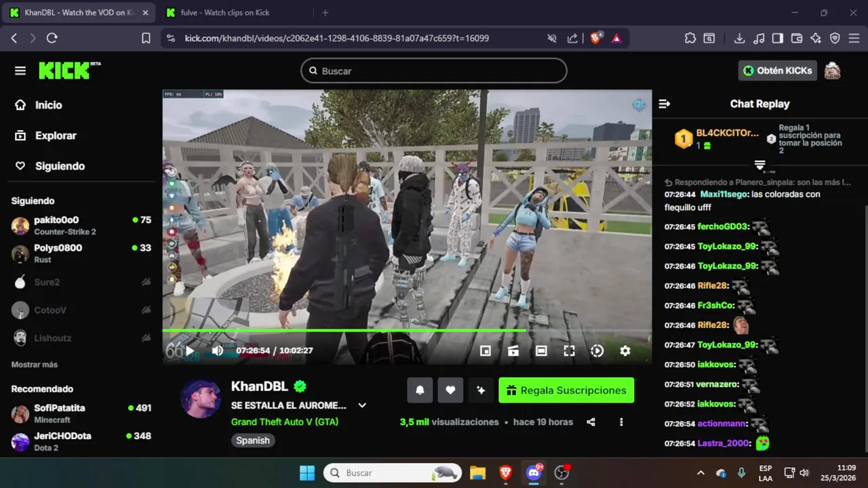868x488 pixels.
Task: Open Brave Shields lion icon
Action: coord(595,39)
